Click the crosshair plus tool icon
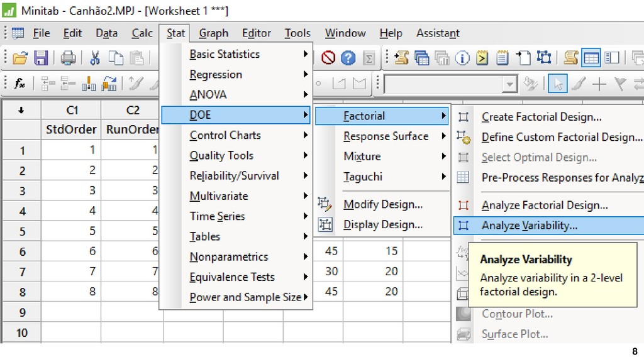Image resolution: width=644 pixels, height=362 pixels. 599,84
